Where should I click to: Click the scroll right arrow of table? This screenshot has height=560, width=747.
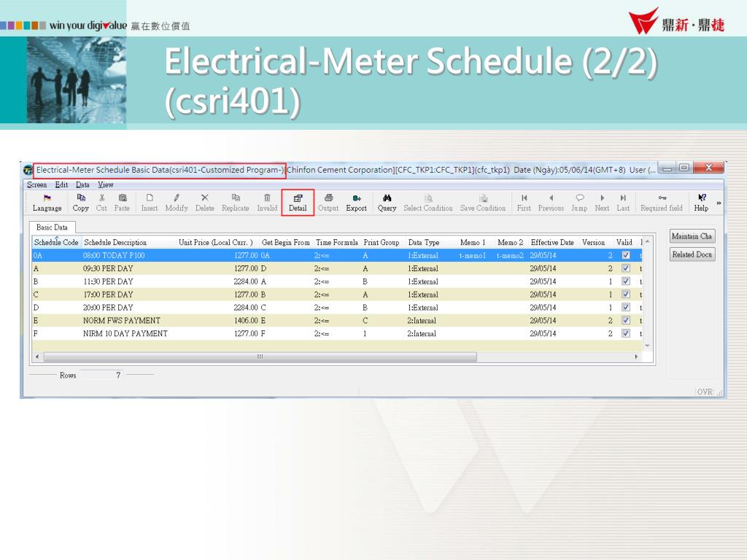(636, 357)
